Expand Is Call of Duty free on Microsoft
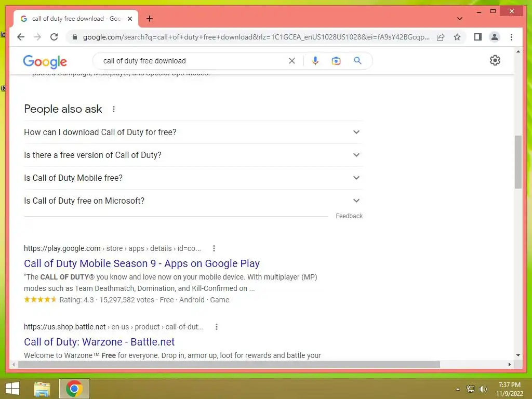 (x=193, y=201)
